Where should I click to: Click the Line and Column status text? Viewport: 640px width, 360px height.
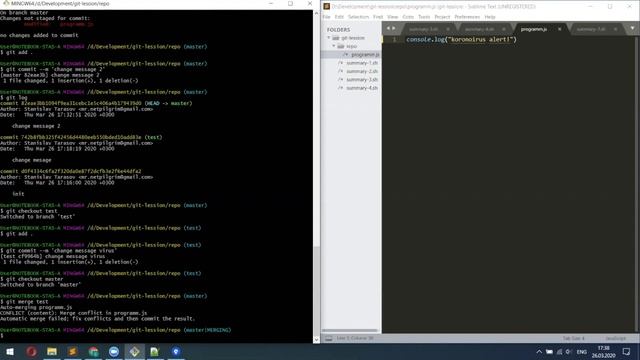pyautogui.click(x=355, y=338)
